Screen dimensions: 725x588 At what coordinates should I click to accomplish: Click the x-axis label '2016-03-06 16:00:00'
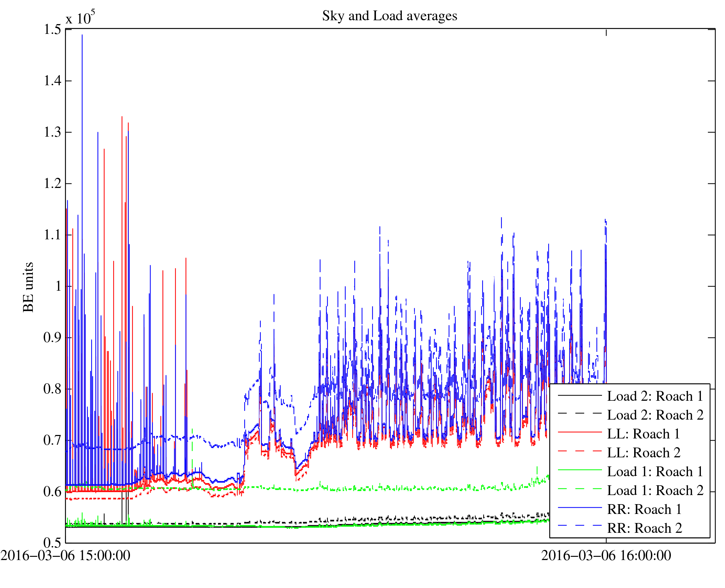(x=606, y=556)
